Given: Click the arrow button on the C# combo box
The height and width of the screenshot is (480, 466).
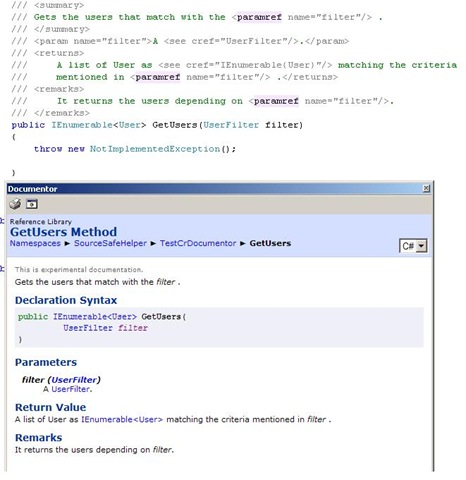Looking at the screenshot, I should (421, 246).
